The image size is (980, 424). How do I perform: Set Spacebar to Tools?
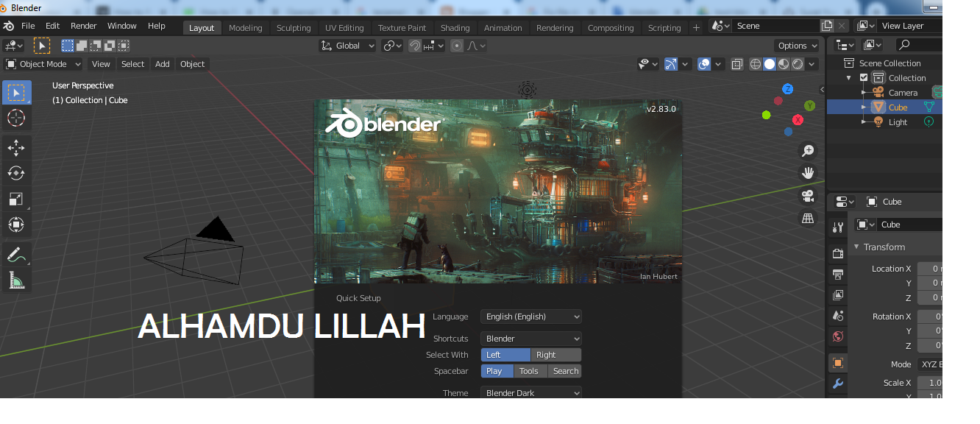tap(530, 371)
